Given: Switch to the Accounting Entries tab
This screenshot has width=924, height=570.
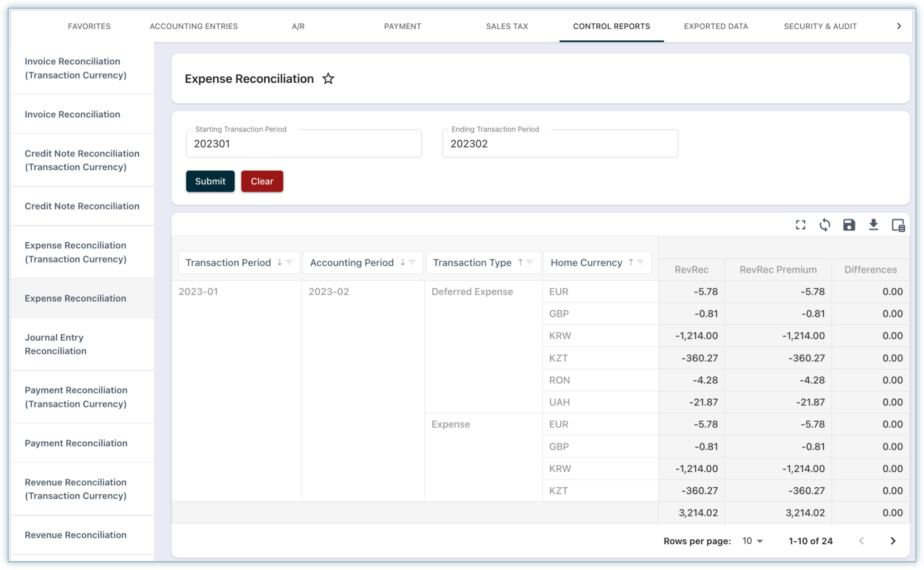Looking at the screenshot, I should point(194,26).
